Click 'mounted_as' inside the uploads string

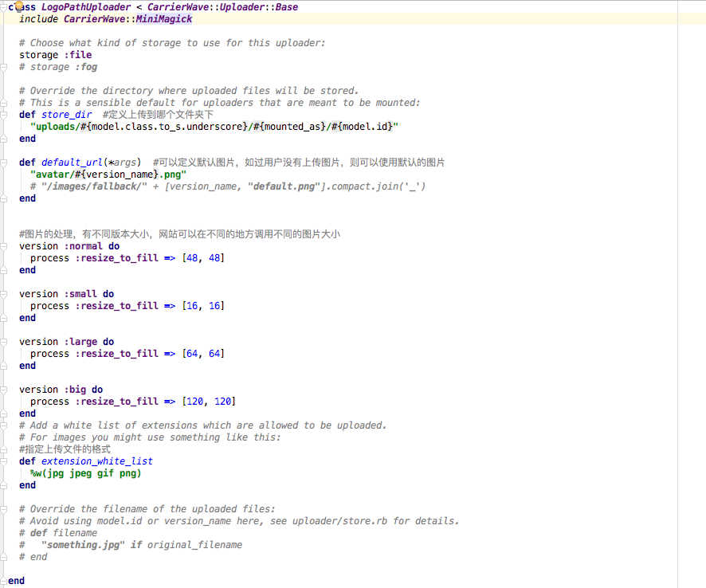(x=292, y=127)
